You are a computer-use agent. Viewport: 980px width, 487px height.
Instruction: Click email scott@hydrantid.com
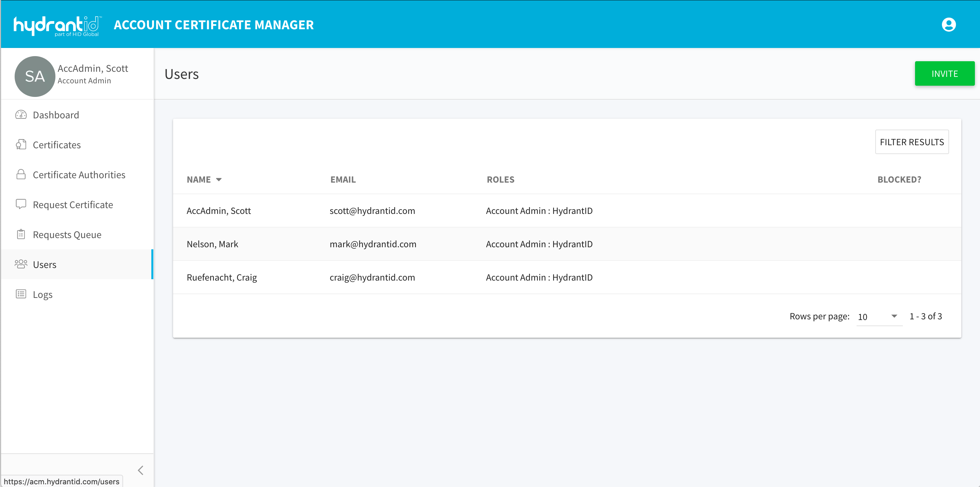click(x=372, y=211)
